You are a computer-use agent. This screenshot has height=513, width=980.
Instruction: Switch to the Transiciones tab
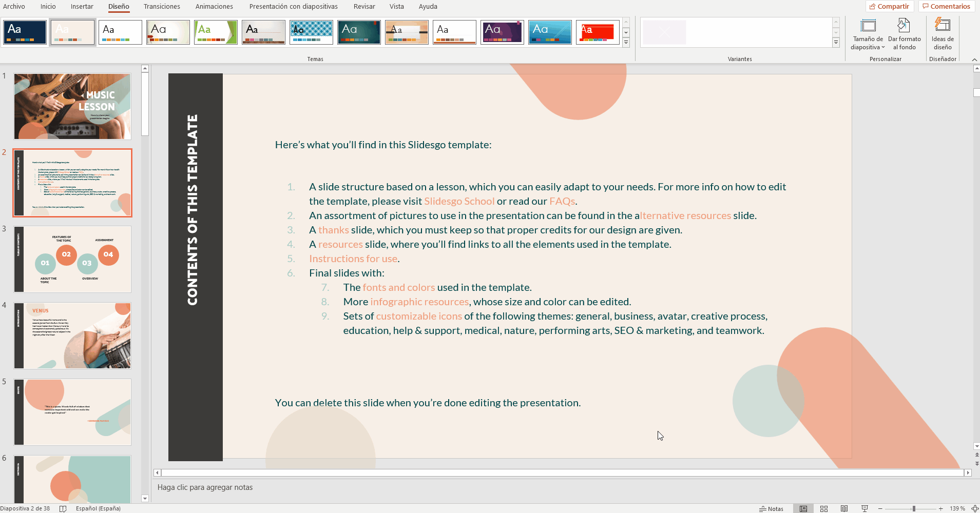point(162,6)
